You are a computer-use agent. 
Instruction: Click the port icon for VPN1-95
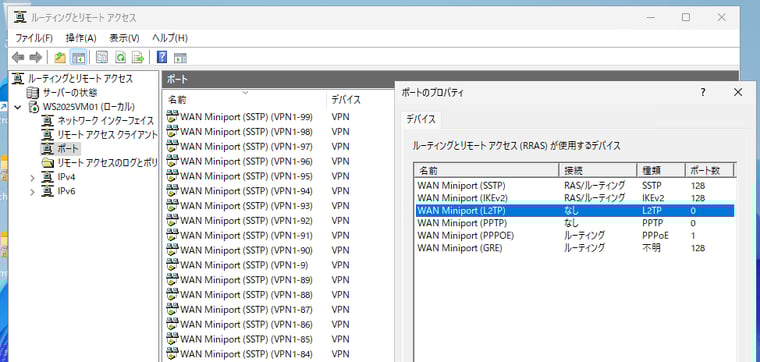pyautogui.click(x=172, y=176)
